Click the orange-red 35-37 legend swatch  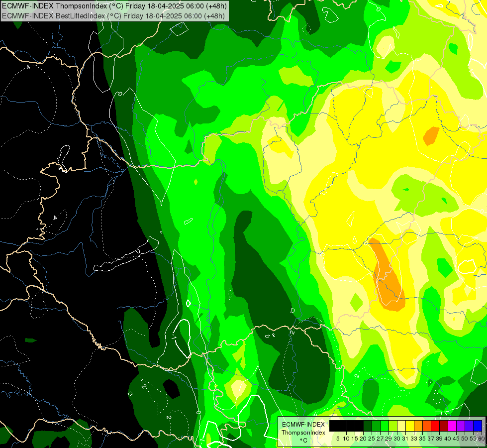click(427, 426)
